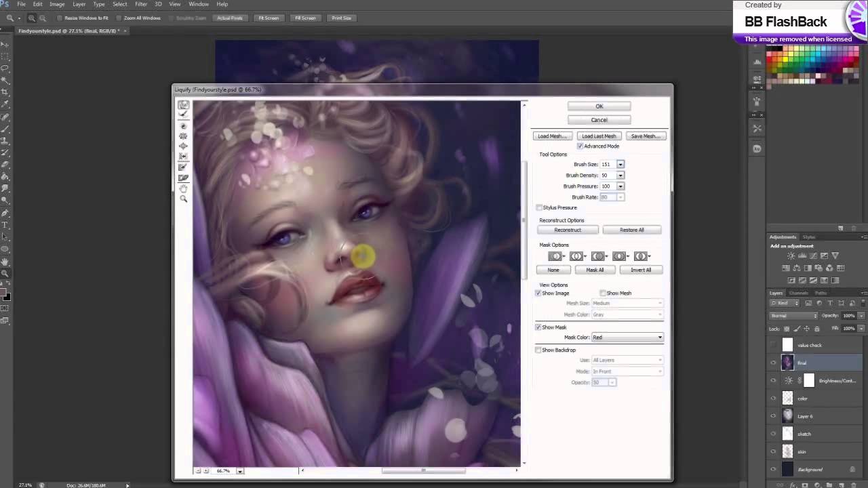The height and width of the screenshot is (488, 868).
Task: Select the Zoom tool in Liquify
Action: (x=183, y=199)
